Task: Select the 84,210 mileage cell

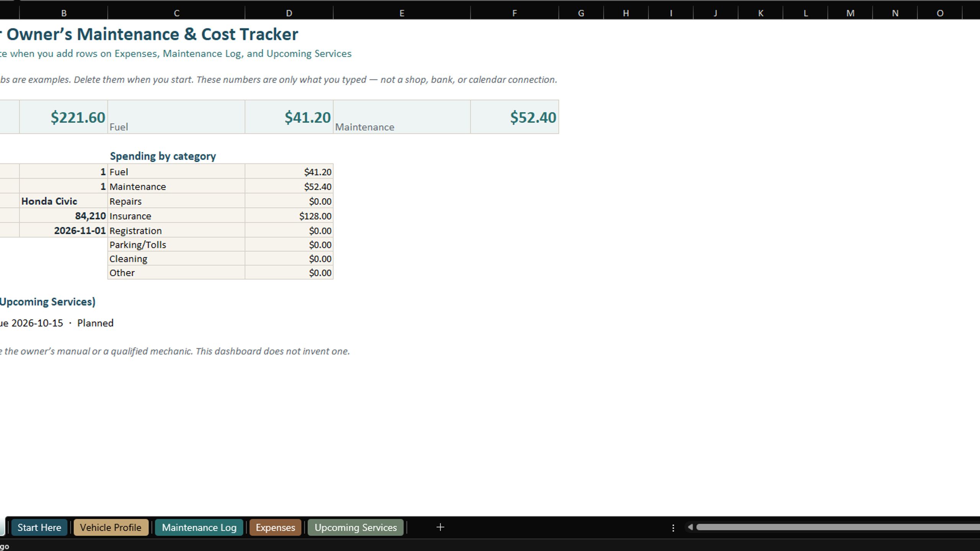Action: tap(64, 216)
